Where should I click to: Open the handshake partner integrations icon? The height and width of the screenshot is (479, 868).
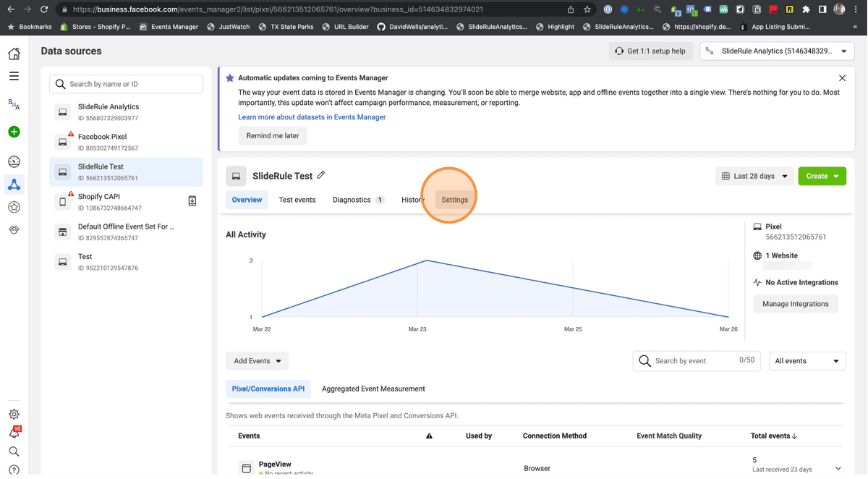[x=14, y=229]
